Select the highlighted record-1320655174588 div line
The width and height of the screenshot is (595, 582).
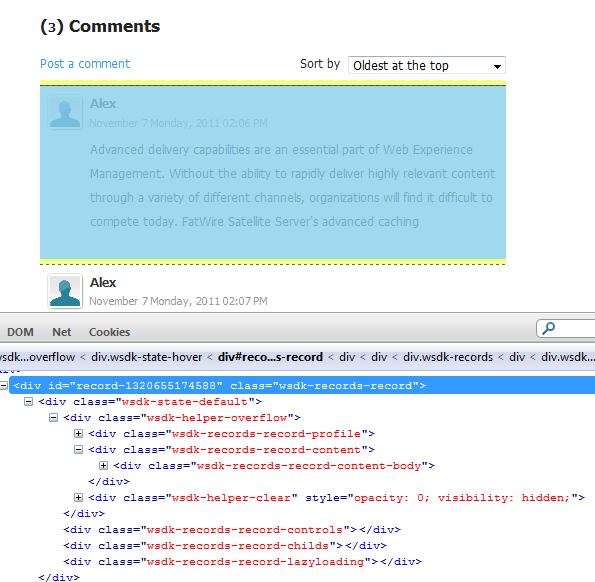(x=302, y=385)
